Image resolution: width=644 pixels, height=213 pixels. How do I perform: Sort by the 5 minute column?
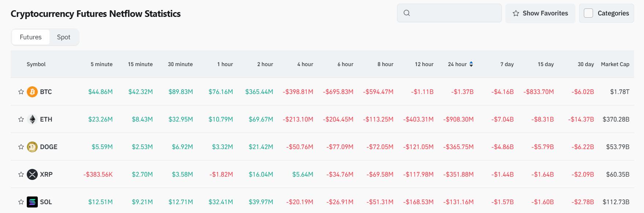pos(102,64)
